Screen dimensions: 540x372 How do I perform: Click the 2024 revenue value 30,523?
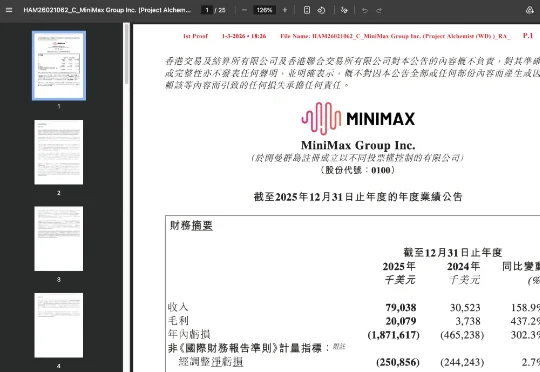(465, 307)
